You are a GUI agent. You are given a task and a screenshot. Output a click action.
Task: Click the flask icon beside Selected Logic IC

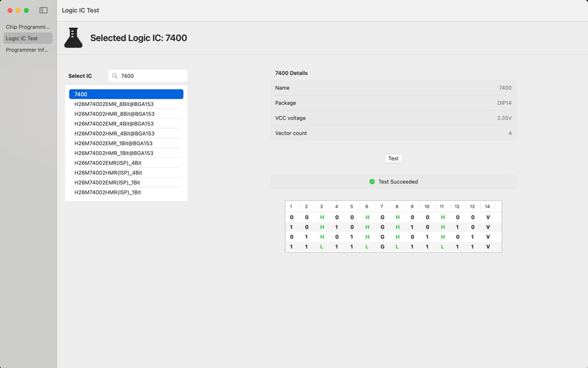[x=72, y=37]
